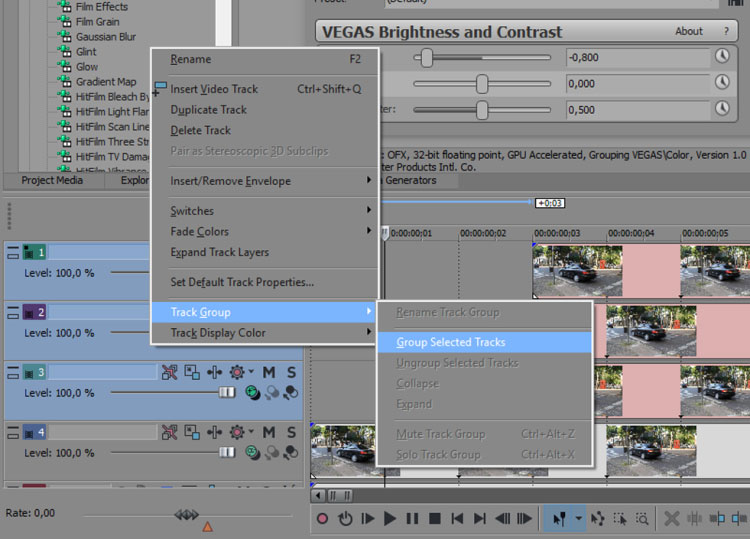The width and height of the screenshot is (750, 539).
Task: Click shuttle Rate slider control
Action: (x=187, y=515)
